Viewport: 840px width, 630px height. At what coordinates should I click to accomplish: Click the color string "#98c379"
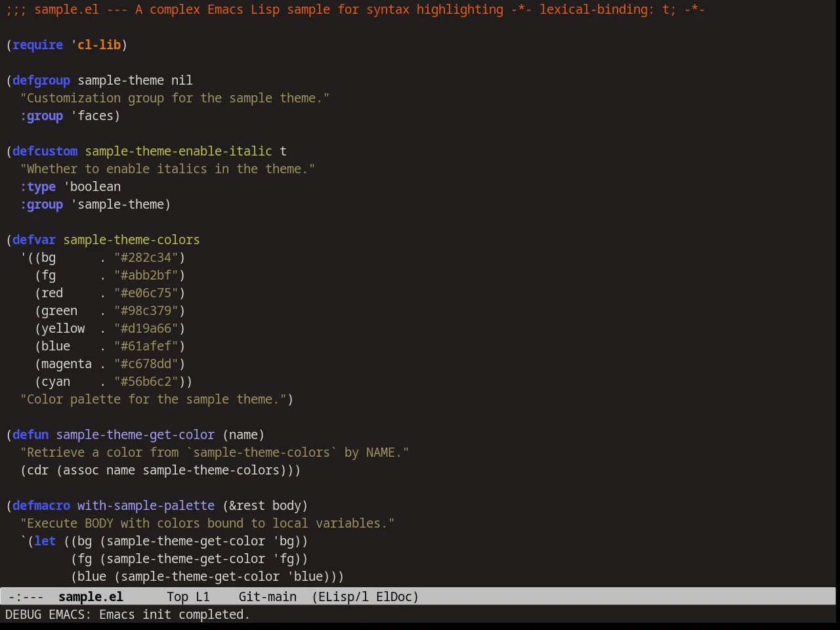(x=146, y=310)
